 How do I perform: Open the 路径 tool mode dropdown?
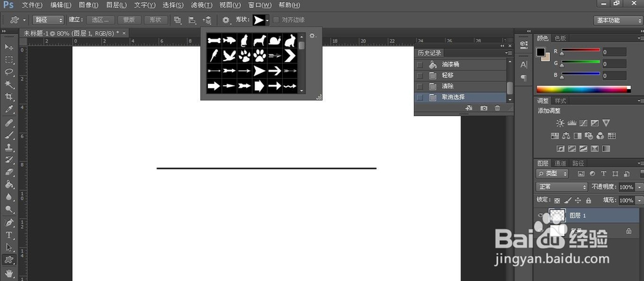(48, 20)
